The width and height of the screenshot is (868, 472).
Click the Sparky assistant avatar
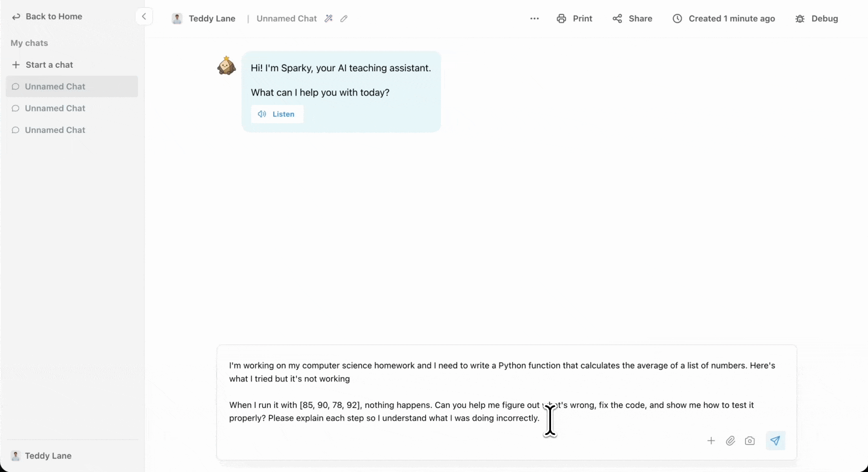(227, 66)
